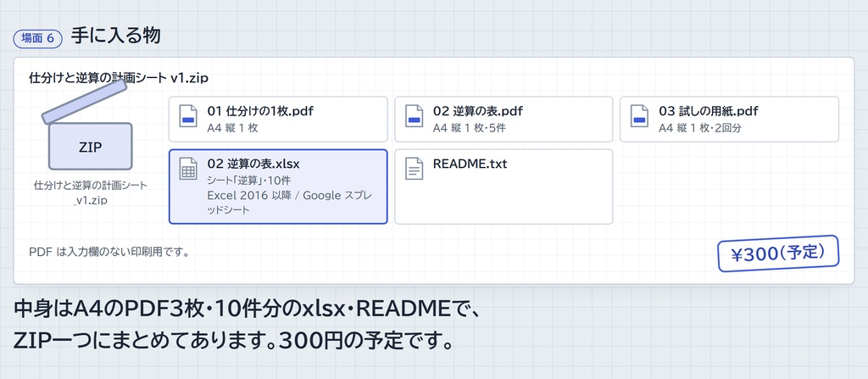The width and height of the screenshot is (868, 379).
Task: Click the text A4 縦 1 枚·5件
Action: click(470, 129)
